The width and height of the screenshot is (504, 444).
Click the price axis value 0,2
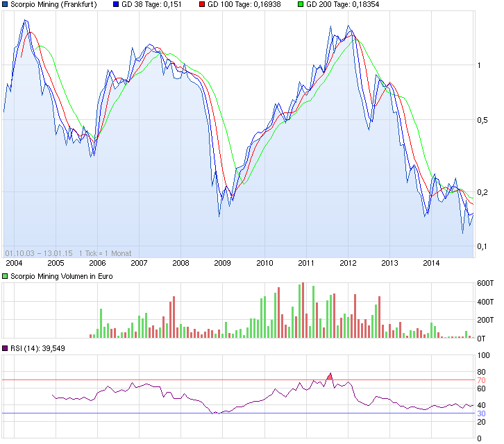coord(482,192)
